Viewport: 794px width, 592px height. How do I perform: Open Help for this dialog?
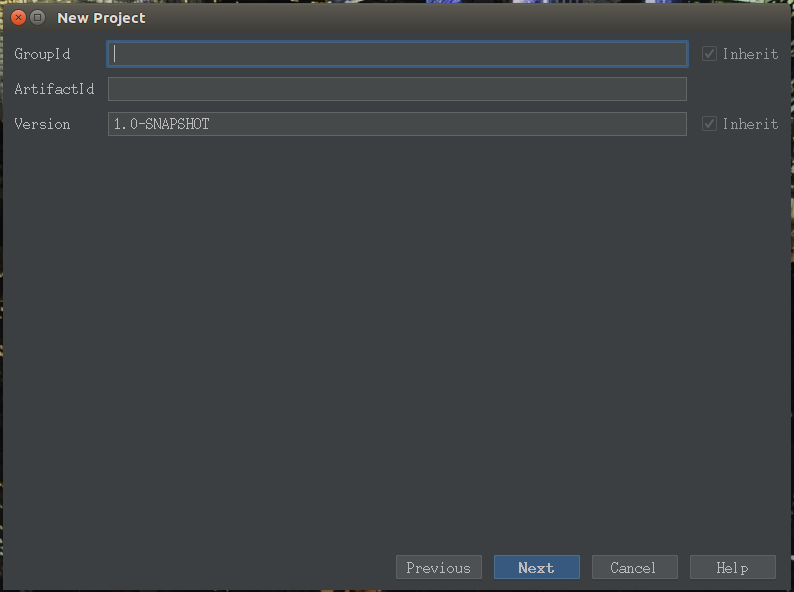pyautogui.click(x=733, y=567)
